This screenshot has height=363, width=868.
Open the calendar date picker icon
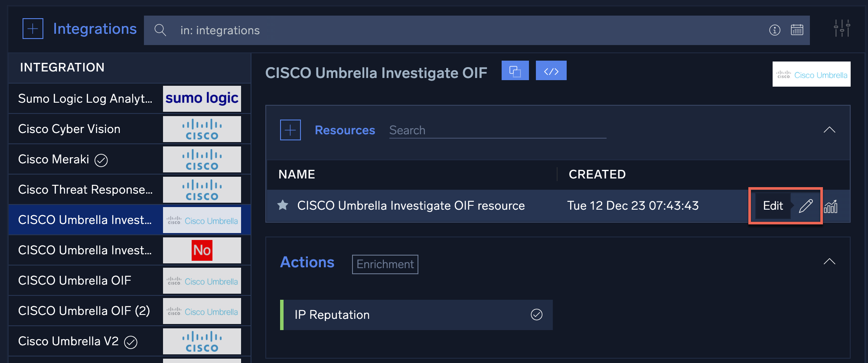click(797, 30)
